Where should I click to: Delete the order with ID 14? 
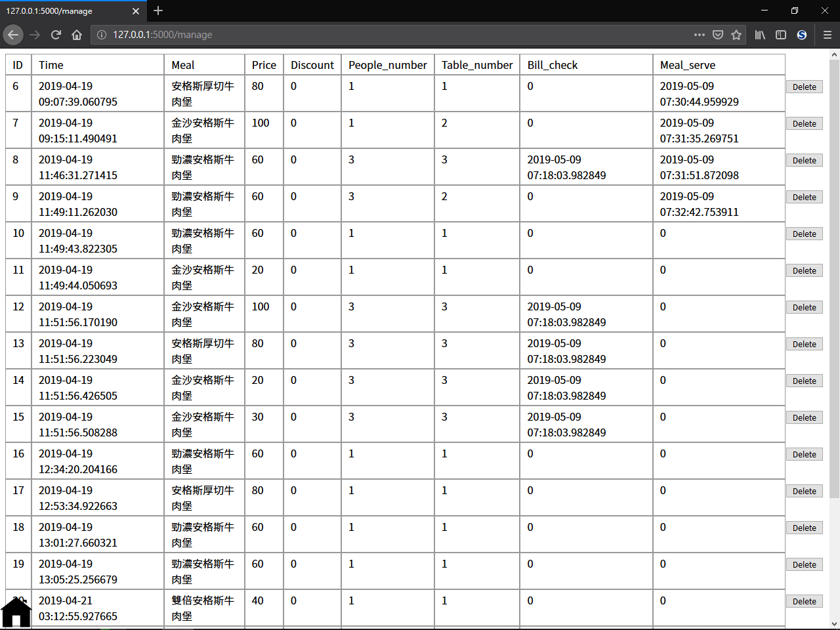click(x=805, y=381)
